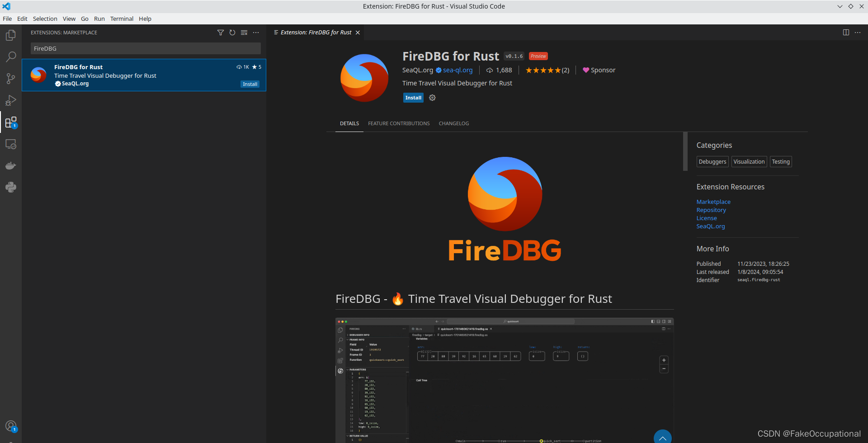
Task: Open the License resource link
Action: [707, 218]
